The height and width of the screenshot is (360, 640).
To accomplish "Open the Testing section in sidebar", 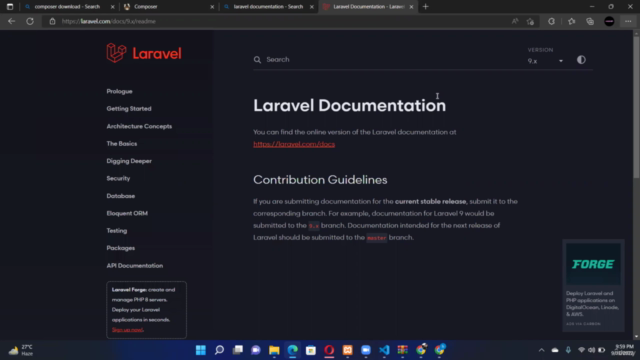I will [117, 231].
